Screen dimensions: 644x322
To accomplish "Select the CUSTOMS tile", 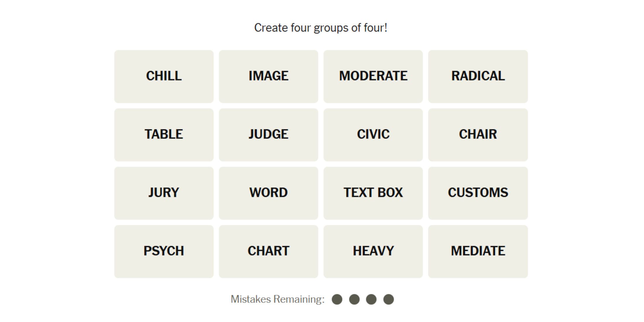I will [478, 193].
